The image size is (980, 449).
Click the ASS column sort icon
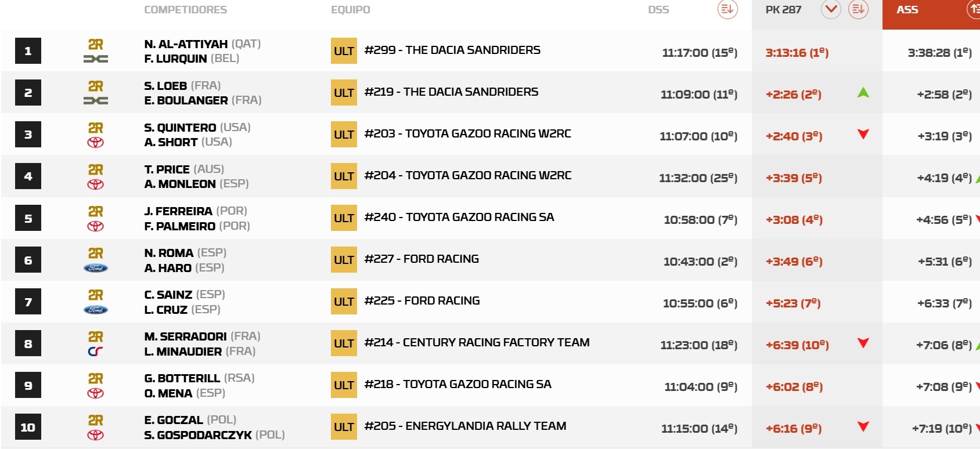coord(974,9)
